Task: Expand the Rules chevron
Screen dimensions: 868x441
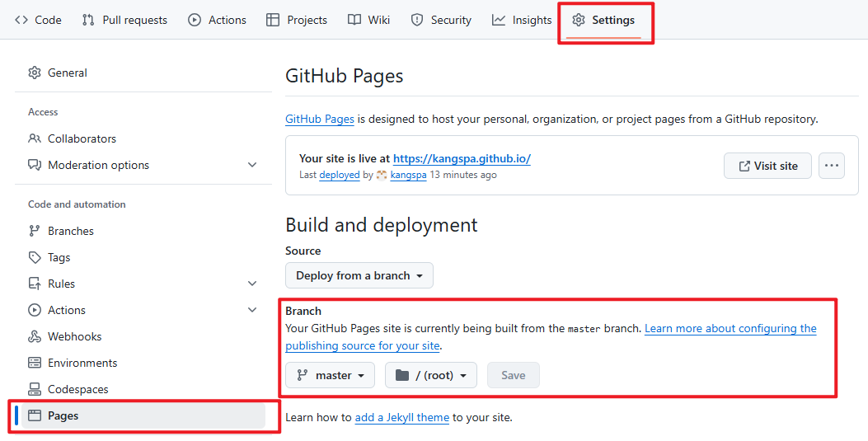Action: tap(252, 284)
